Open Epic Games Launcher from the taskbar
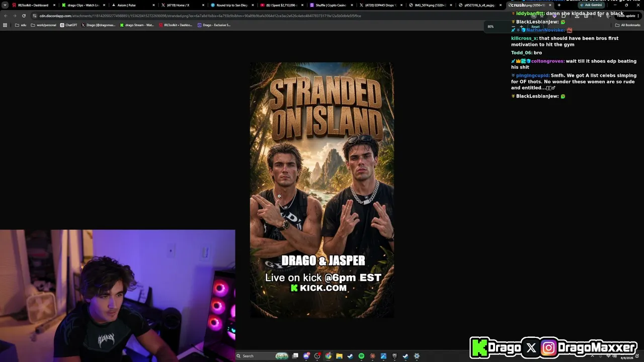Image resolution: width=644 pixels, height=362 pixels. 394,356
